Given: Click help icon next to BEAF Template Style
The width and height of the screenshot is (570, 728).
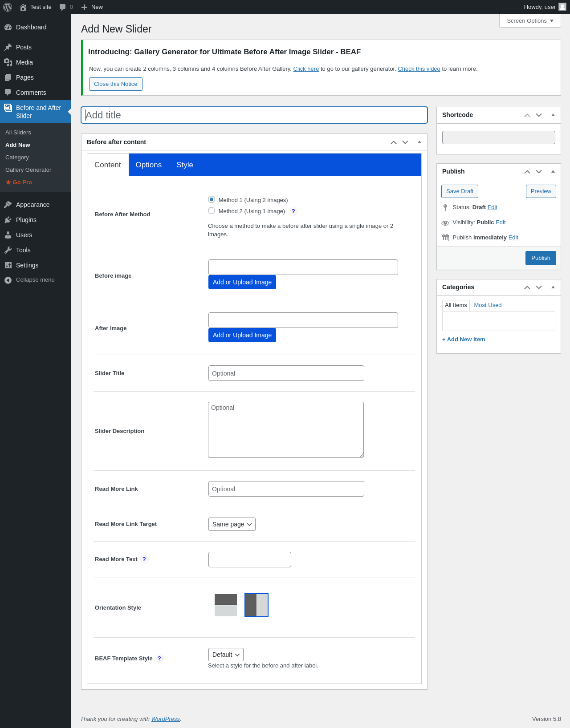Looking at the screenshot, I should 159,659.
